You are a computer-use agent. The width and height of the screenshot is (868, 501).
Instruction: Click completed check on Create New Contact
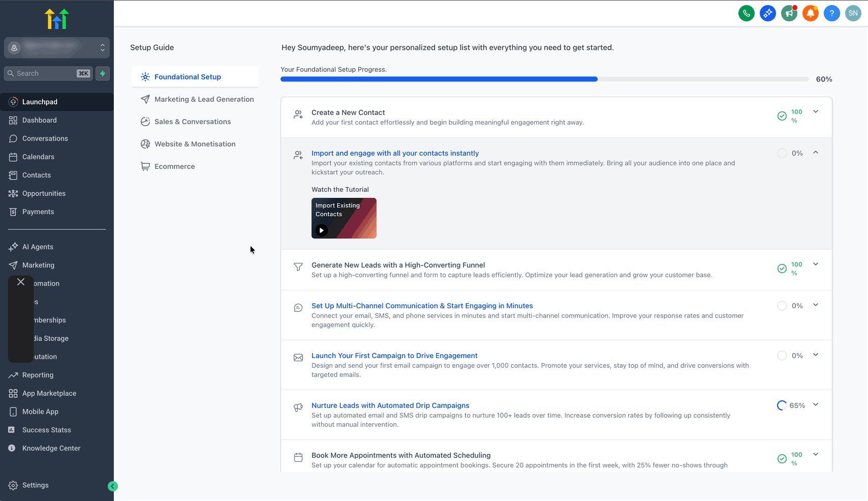click(782, 116)
